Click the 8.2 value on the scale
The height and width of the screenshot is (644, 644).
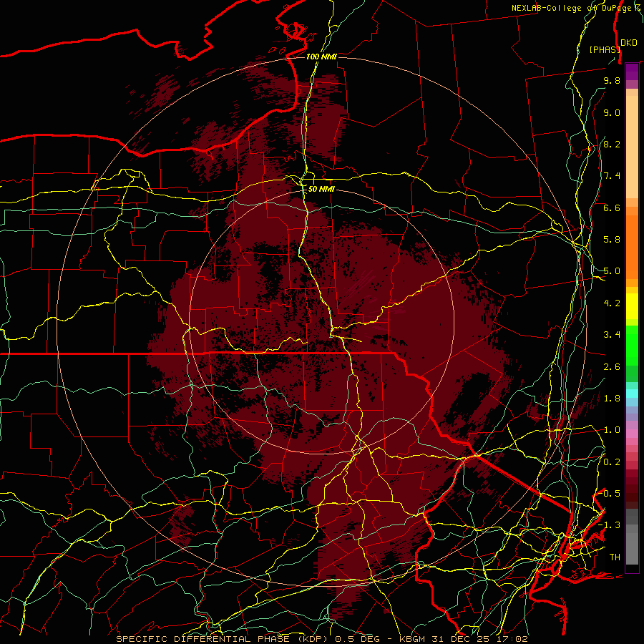pos(612,144)
